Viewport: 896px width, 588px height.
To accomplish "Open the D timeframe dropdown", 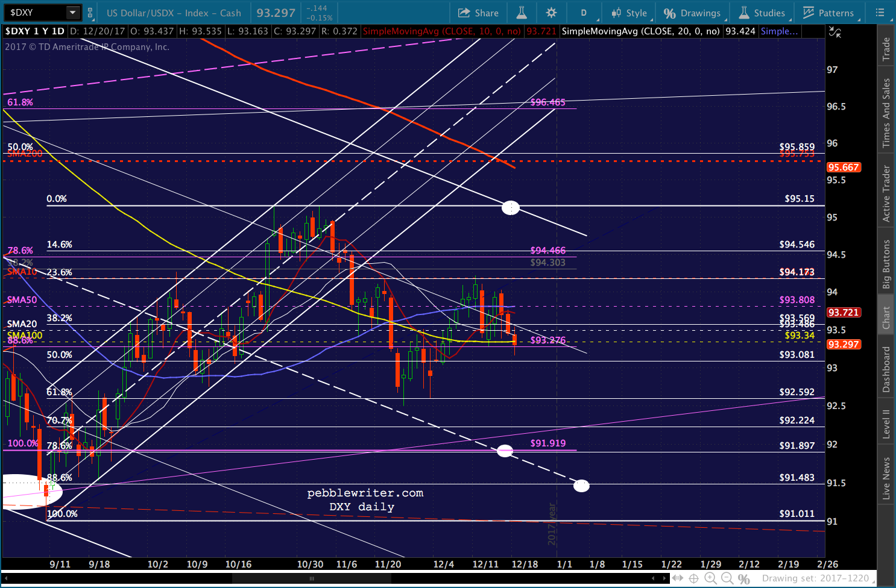I will (x=584, y=13).
